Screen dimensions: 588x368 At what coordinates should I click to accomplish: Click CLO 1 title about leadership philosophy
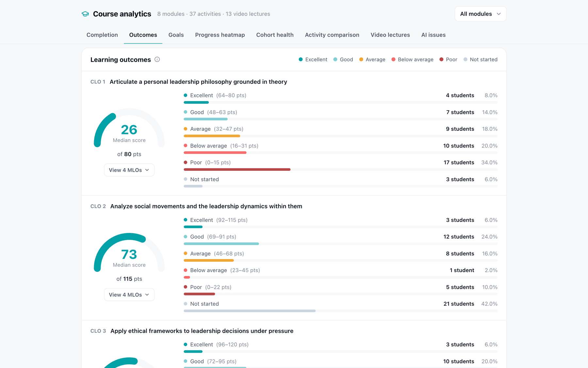pos(198,82)
